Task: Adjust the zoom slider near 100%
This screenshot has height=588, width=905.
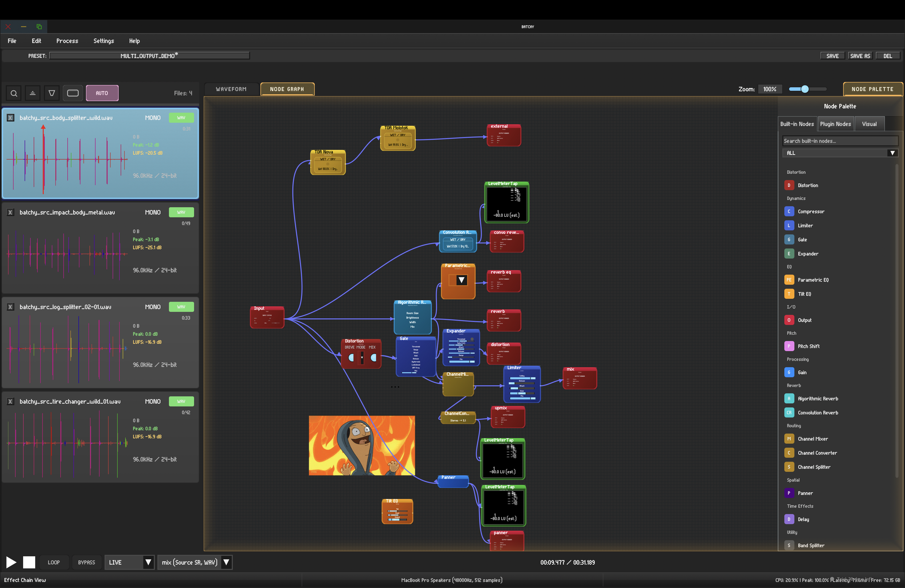Action: tap(805, 89)
